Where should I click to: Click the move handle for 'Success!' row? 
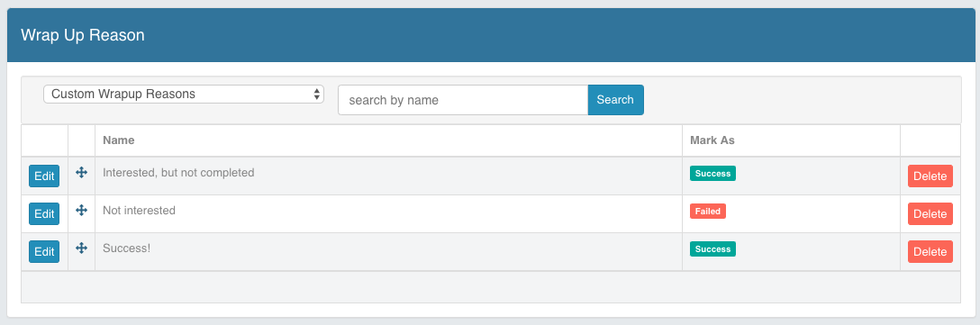click(x=81, y=248)
